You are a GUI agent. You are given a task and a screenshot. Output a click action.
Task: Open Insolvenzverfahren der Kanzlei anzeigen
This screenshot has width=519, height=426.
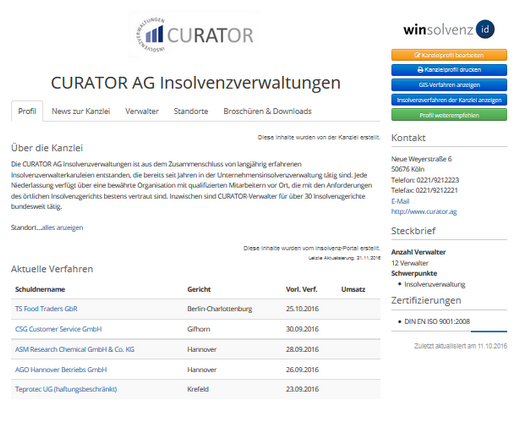[449, 100]
